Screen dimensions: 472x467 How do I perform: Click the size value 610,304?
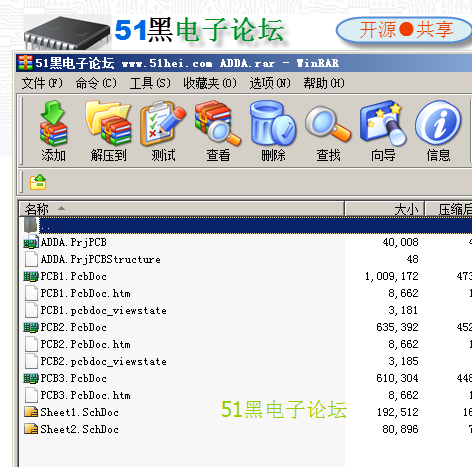[397, 378]
